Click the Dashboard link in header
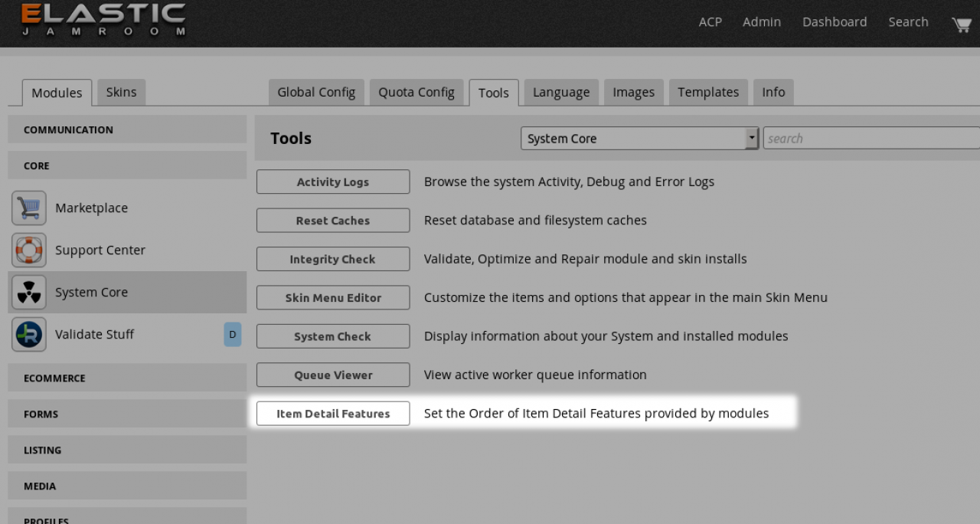The width and height of the screenshot is (980, 524). (x=835, y=22)
